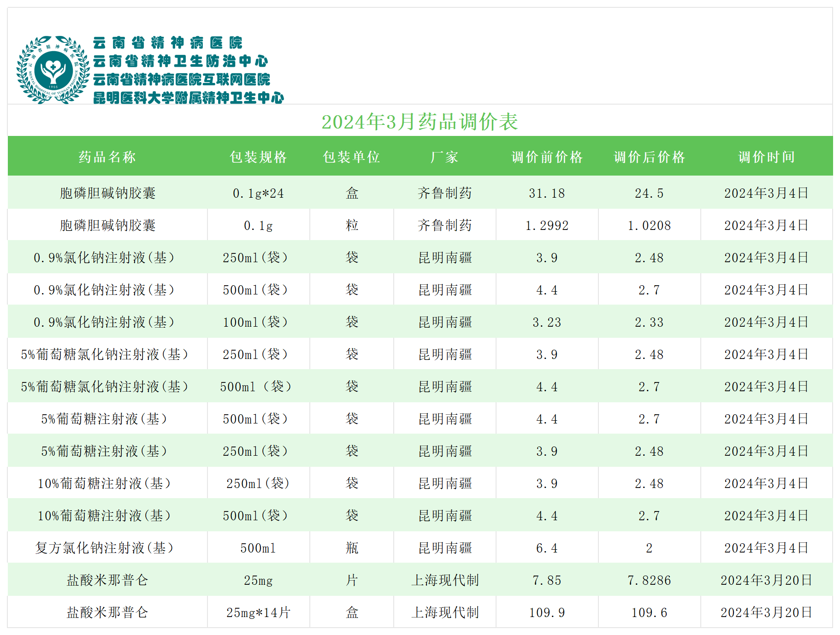Click the 2024年3月药品调价表 title
Viewport: 840px width, 635px height.
pos(420,122)
